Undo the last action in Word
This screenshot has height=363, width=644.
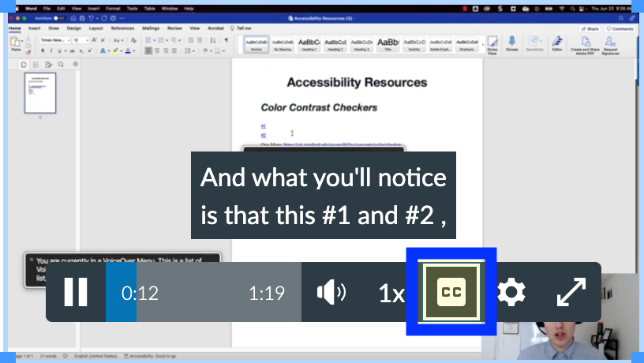click(92, 18)
